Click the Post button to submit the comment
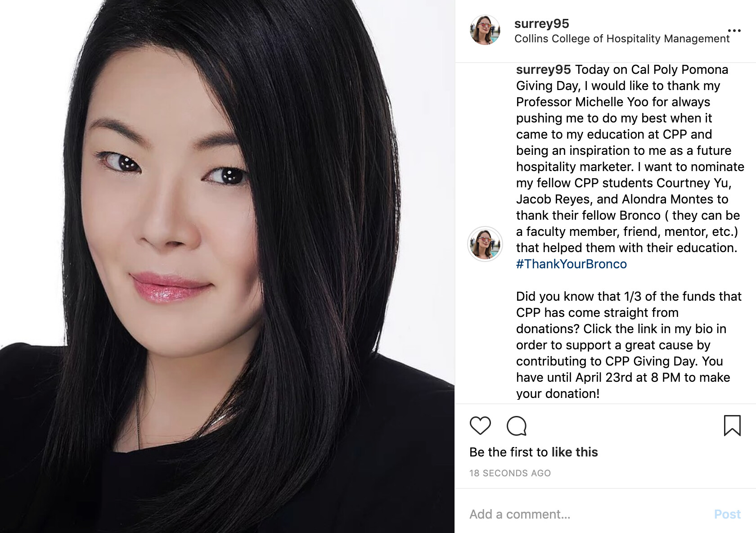Screen dimensions: 756x533 pyautogui.click(x=727, y=514)
